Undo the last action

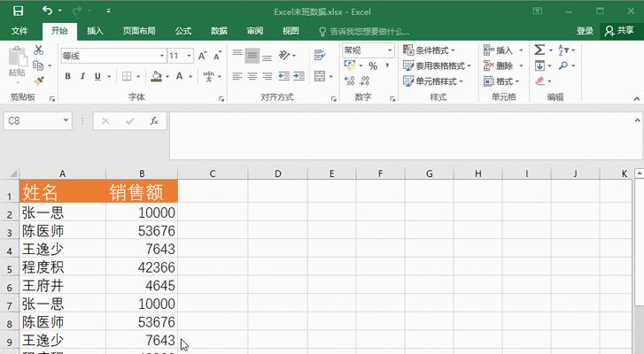[47, 11]
